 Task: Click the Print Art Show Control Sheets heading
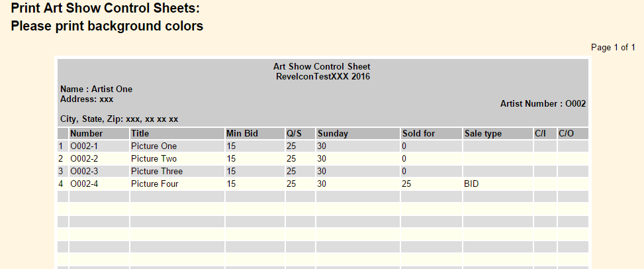105,8
